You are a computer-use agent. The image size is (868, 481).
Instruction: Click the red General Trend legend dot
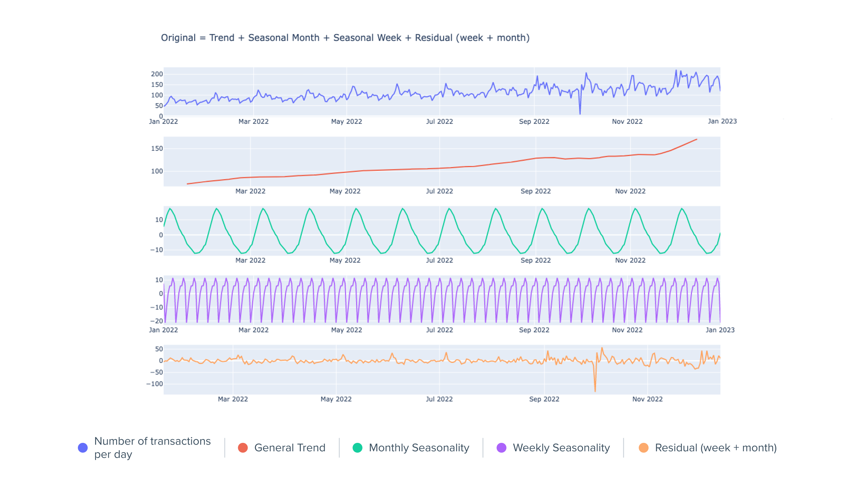click(243, 448)
